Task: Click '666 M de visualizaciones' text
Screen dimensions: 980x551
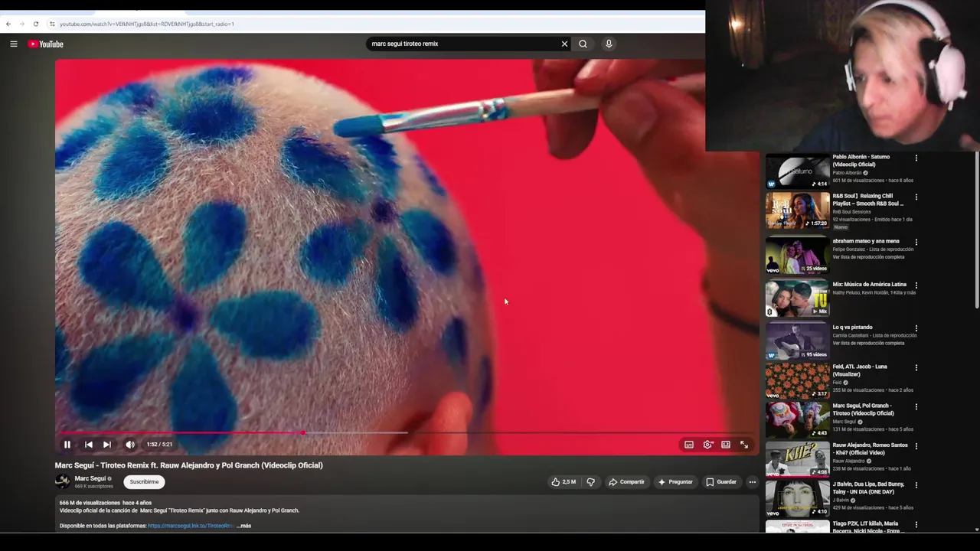Action: [x=89, y=503]
